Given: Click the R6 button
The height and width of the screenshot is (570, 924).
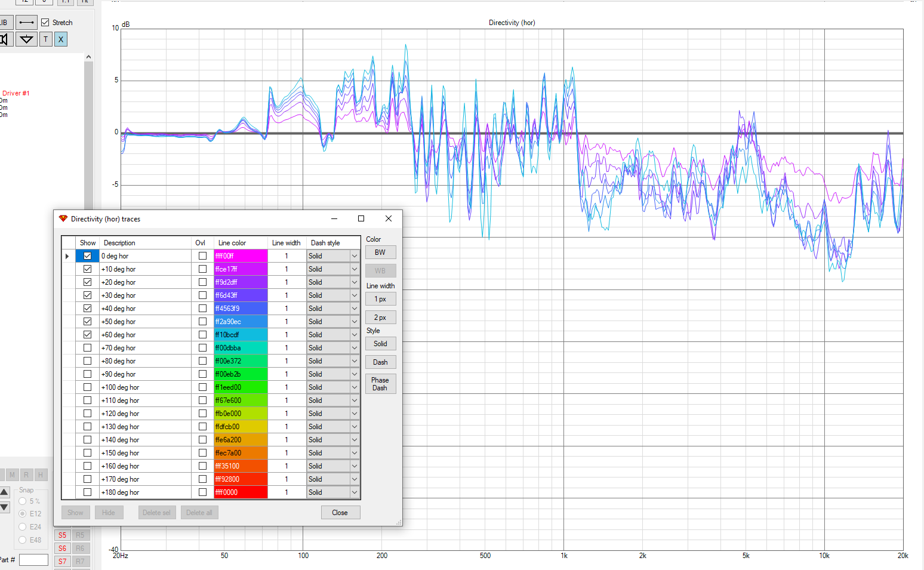Looking at the screenshot, I should tap(80, 549).
